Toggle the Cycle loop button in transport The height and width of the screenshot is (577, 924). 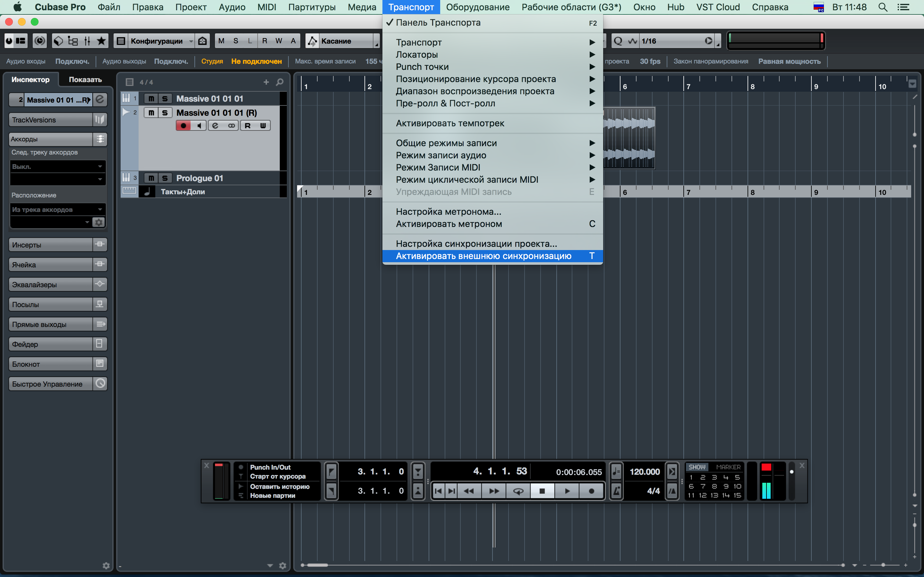[x=518, y=491]
